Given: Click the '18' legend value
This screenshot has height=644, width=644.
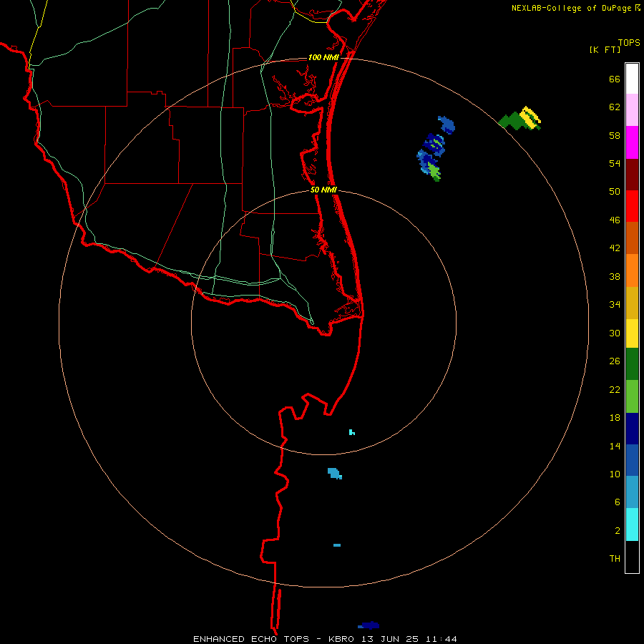Looking at the screenshot, I should pos(615,418).
